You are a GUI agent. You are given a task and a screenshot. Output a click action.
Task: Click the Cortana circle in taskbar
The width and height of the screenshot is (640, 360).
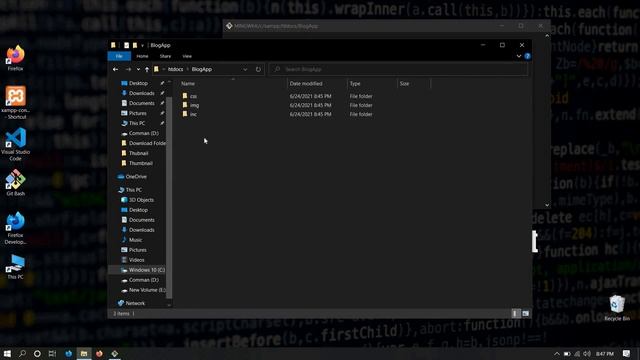pyautogui.click(x=37, y=353)
